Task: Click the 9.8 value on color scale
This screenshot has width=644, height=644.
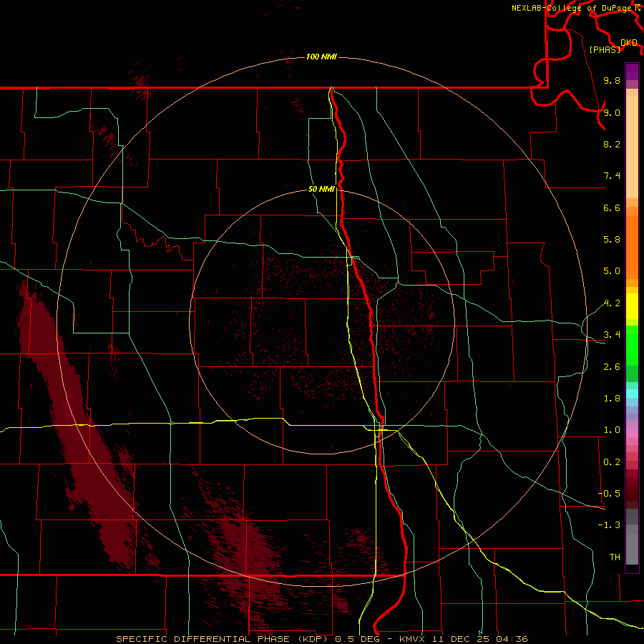Action: click(x=612, y=80)
